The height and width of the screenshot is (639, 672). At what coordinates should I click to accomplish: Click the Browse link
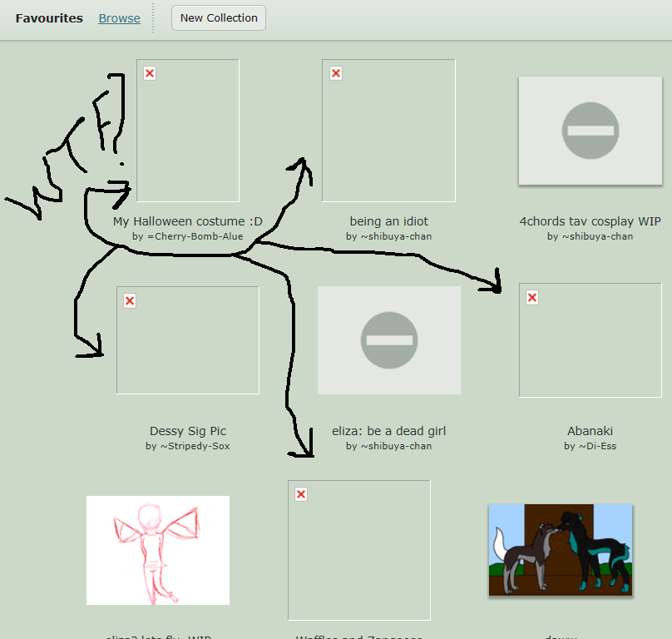[x=119, y=18]
